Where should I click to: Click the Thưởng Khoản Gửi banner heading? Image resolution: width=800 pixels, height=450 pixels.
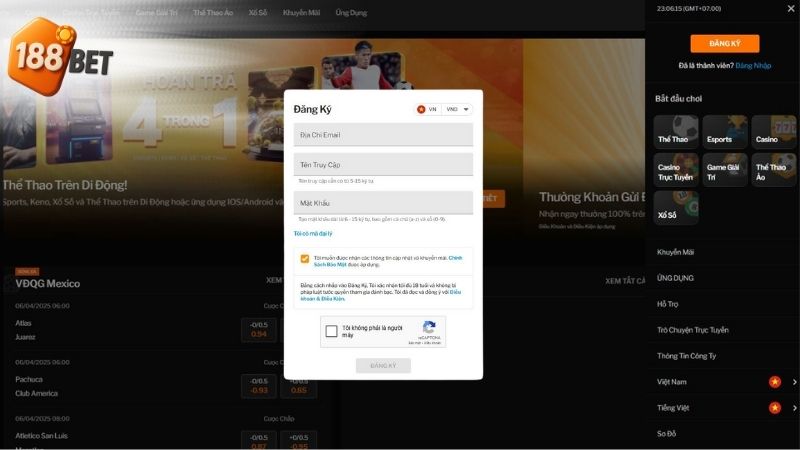(592, 197)
